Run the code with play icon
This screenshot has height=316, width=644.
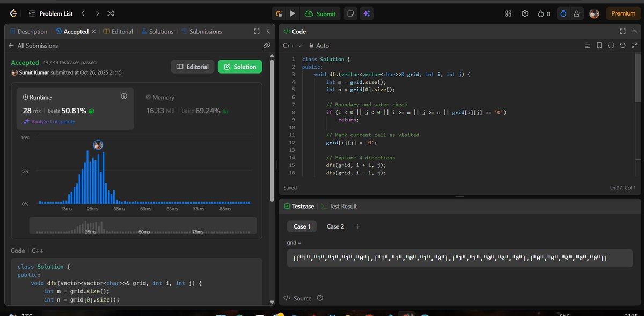(292, 13)
